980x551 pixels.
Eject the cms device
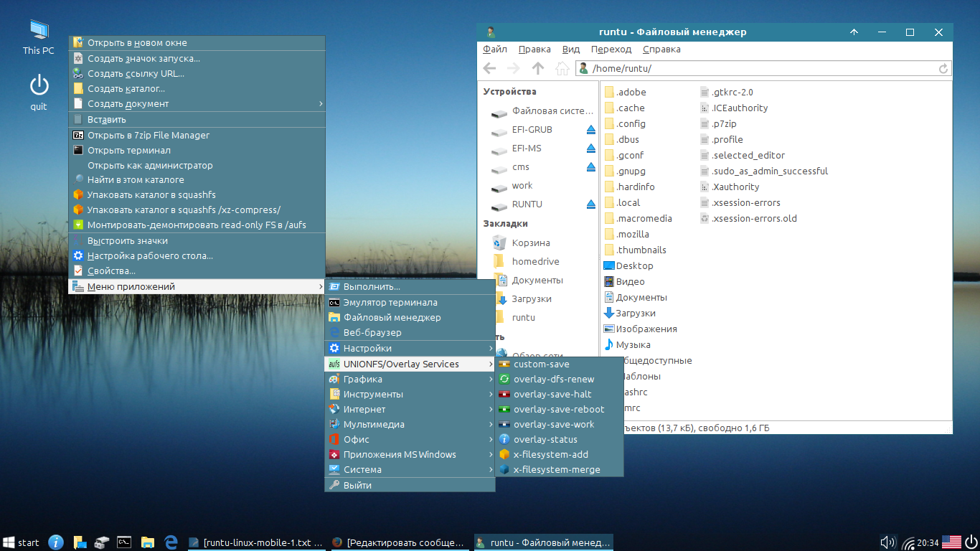tap(590, 167)
